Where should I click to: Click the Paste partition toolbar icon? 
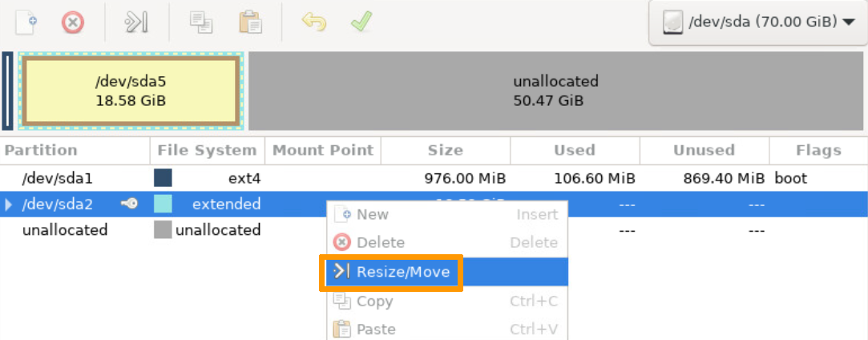point(251,22)
